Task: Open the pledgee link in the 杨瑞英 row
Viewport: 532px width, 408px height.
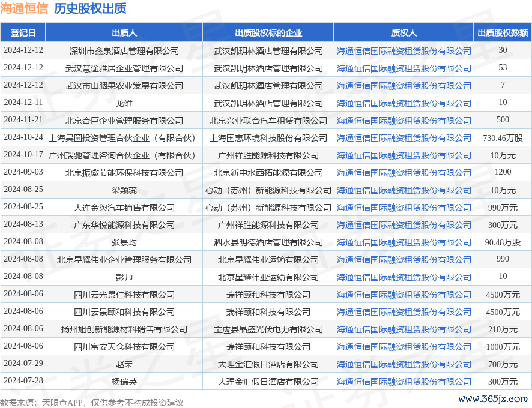Action: pos(404,382)
